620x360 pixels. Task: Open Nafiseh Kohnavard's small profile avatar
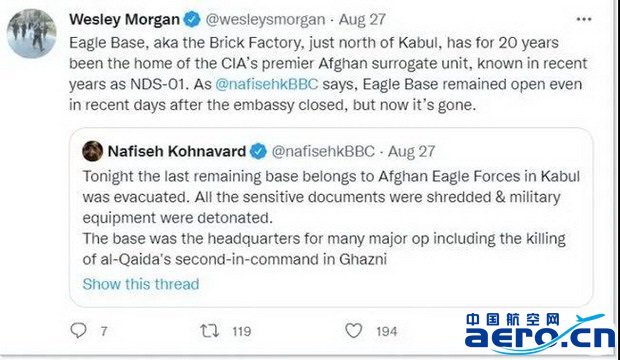[x=93, y=151]
